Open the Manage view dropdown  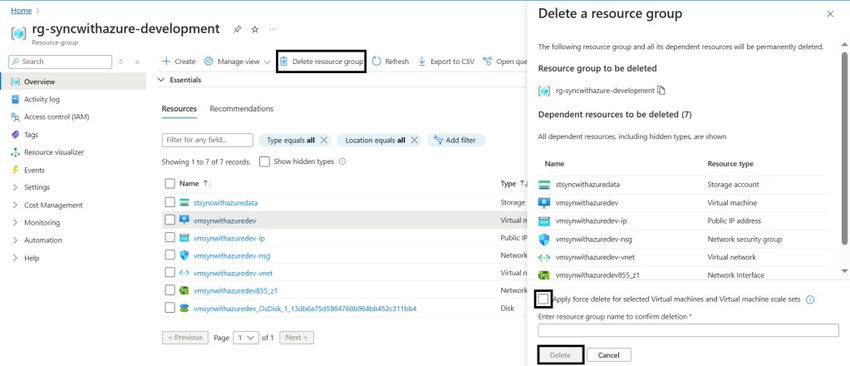pyautogui.click(x=237, y=61)
